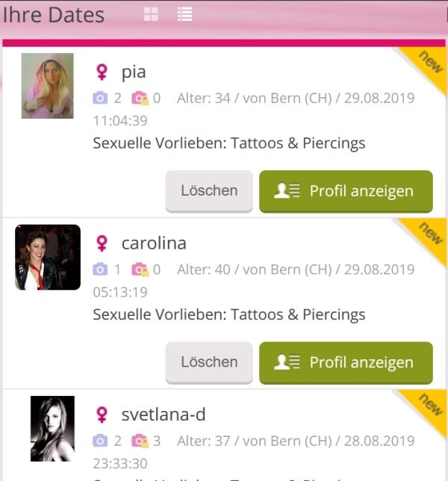This screenshot has height=481, width=448.
Task: Open svetlana-d's private photos locked camera icon
Action: (x=140, y=441)
